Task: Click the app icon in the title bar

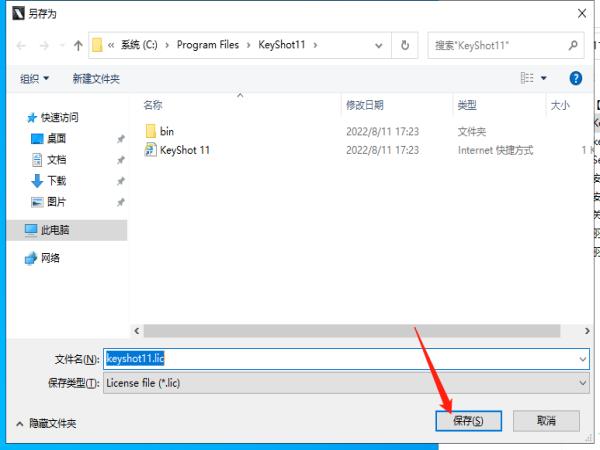Action: pyautogui.click(x=18, y=13)
